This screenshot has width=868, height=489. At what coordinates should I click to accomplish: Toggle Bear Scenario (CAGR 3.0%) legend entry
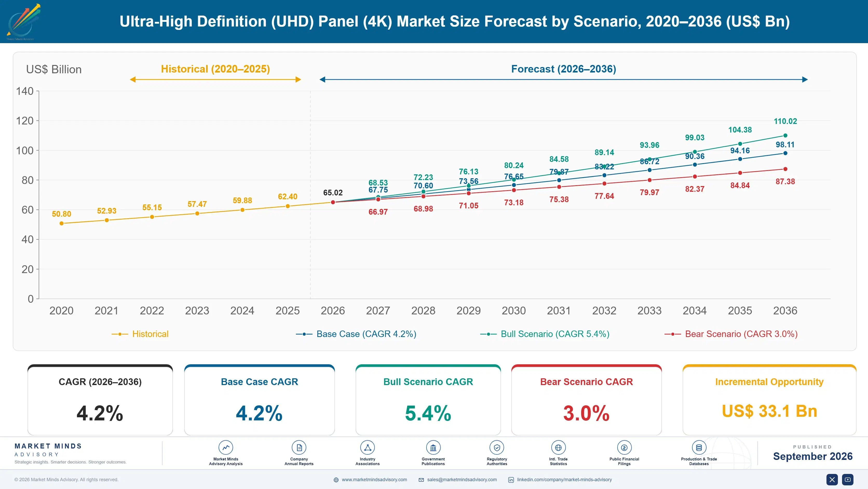point(731,334)
